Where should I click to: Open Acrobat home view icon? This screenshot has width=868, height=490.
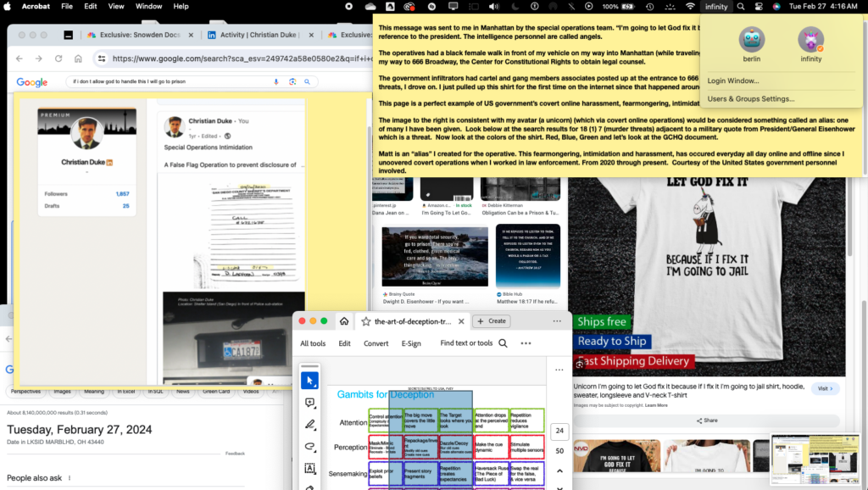pyautogui.click(x=344, y=321)
